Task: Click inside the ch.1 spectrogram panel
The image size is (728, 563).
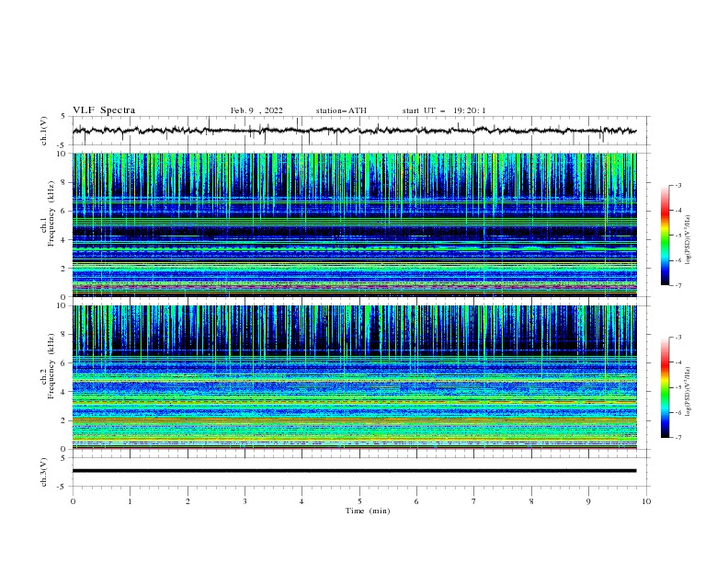Action: [x=355, y=224]
